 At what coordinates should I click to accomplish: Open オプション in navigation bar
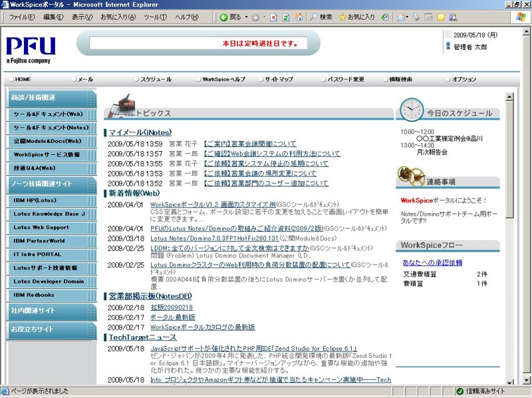[x=464, y=79]
